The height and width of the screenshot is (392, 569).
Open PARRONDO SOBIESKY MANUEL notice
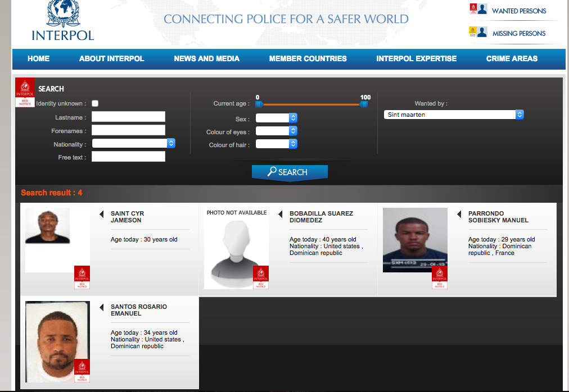[498, 217]
